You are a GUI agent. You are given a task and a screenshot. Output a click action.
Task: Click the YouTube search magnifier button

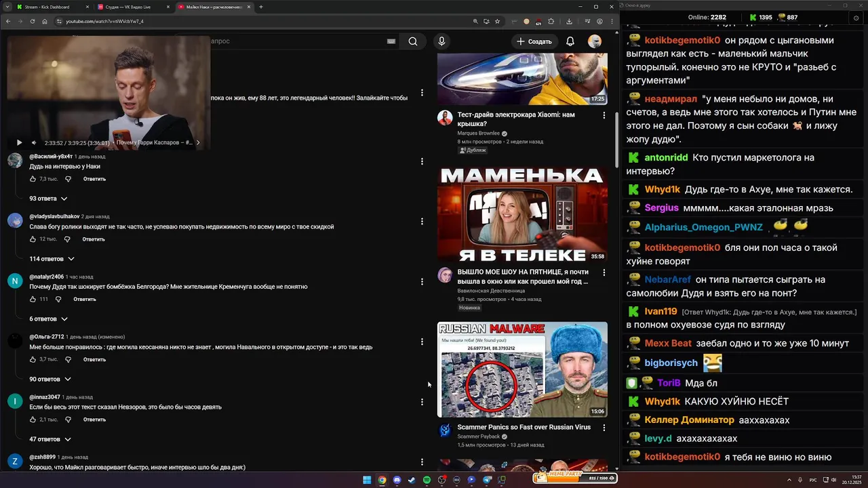pos(413,41)
